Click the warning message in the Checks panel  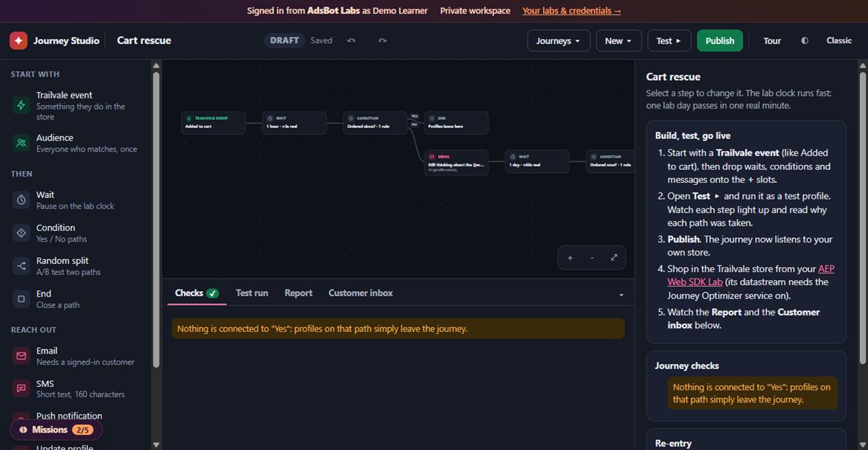(x=398, y=328)
